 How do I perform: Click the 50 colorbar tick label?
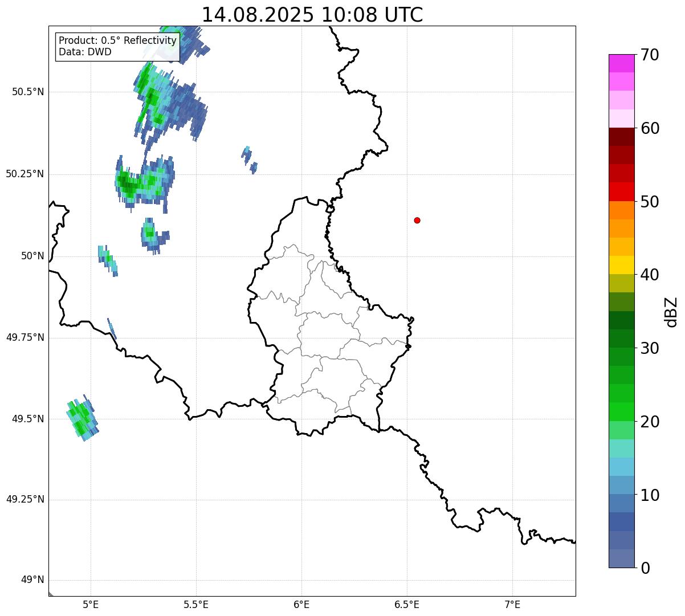tap(650, 202)
